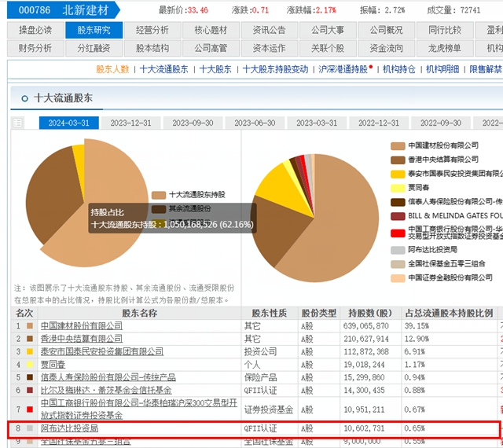Select the 2023-03-31 report date tab

coord(317,123)
